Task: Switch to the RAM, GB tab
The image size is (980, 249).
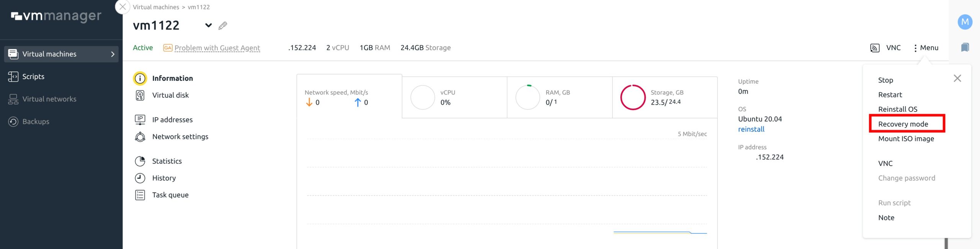Action: (560, 97)
